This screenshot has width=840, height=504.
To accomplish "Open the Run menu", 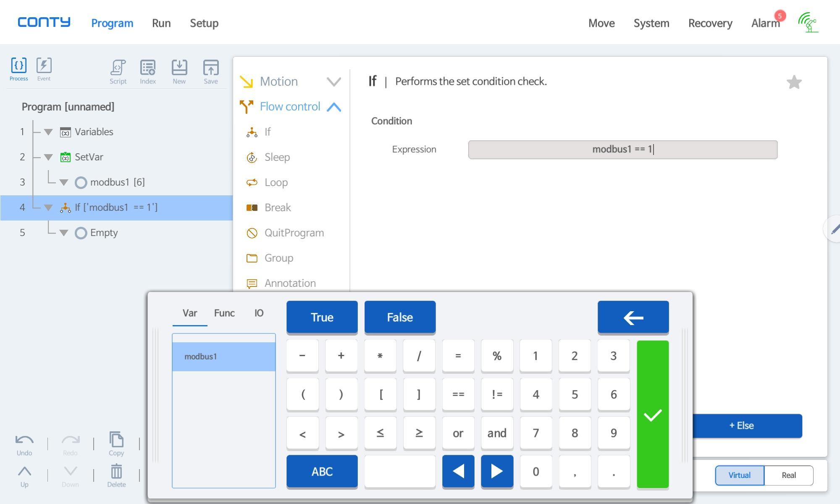I will 161,23.
